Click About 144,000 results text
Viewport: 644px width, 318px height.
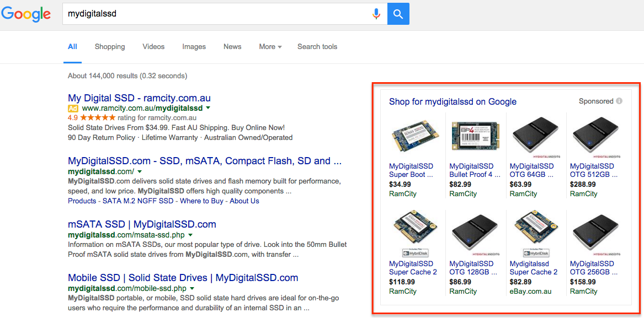click(x=127, y=76)
